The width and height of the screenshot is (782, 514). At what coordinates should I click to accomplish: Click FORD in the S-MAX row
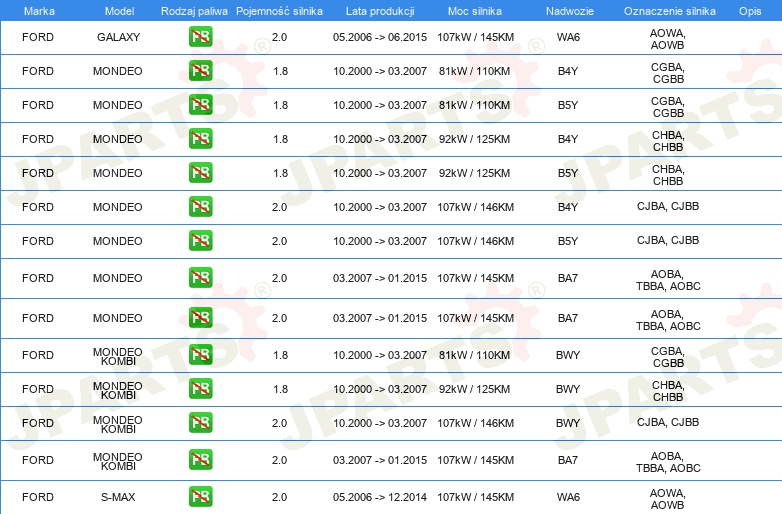[x=37, y=497]
